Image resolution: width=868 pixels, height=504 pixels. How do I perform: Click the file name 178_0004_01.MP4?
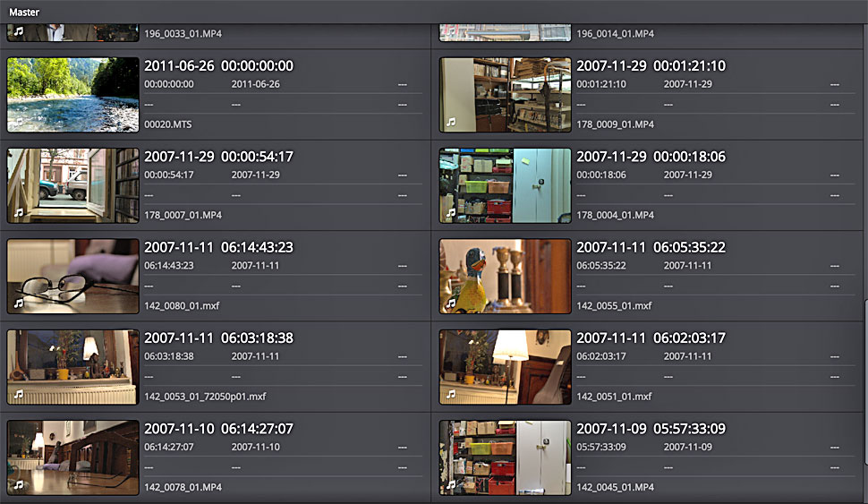click(615, 215)
